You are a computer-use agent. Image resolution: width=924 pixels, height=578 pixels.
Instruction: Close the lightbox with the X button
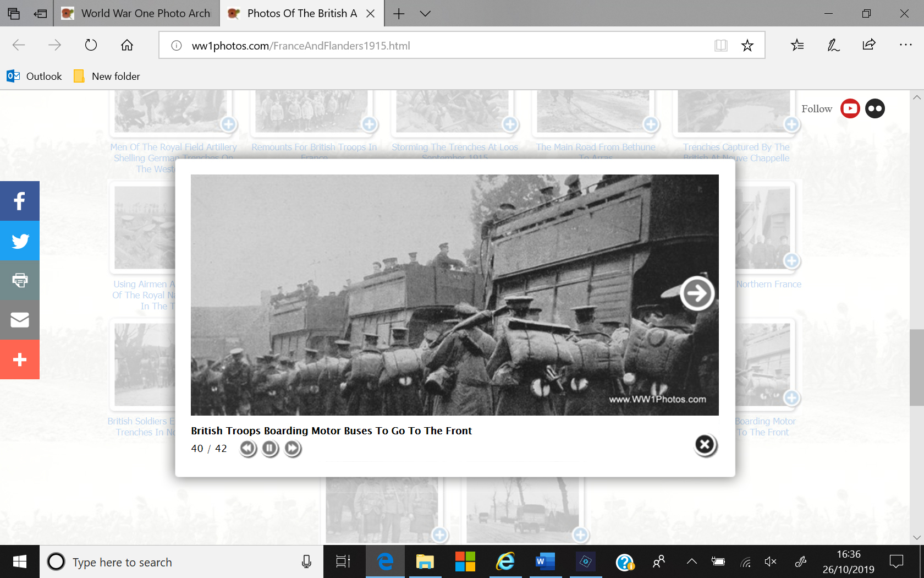click(705, 445)
